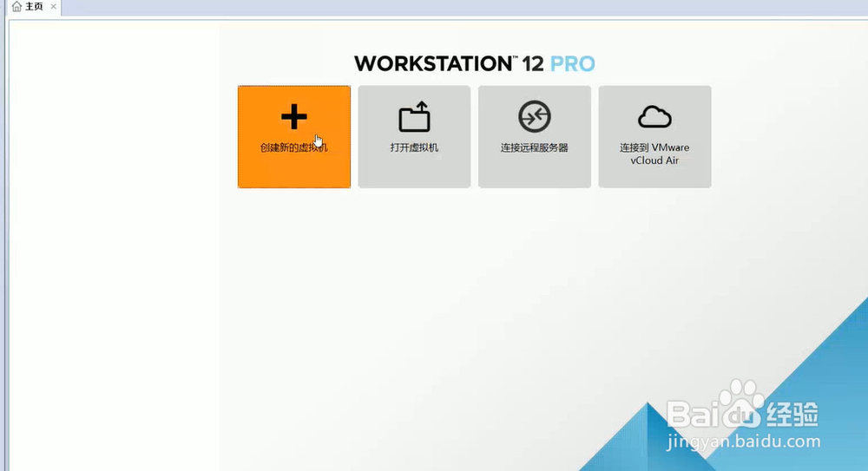Choose the 连接远程服务器 tile label
This screenshot has width=868, height=471.
coord(534,147)
